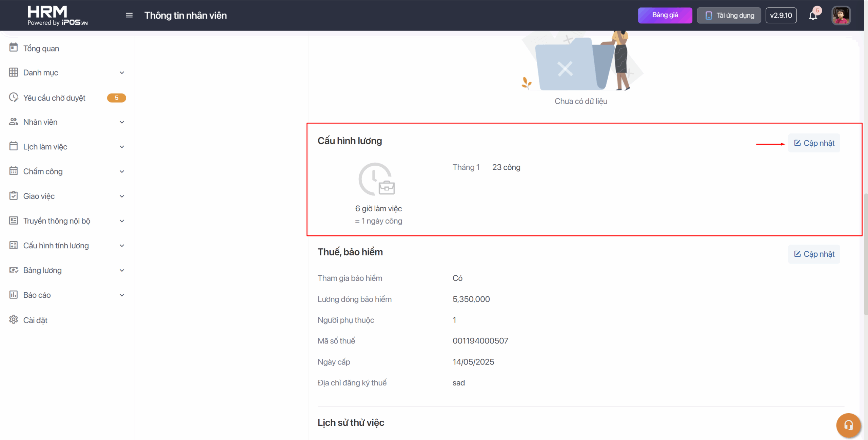Click the Tải ứng dụng button
Screen dimensions: 868x440
click(729, 16)
